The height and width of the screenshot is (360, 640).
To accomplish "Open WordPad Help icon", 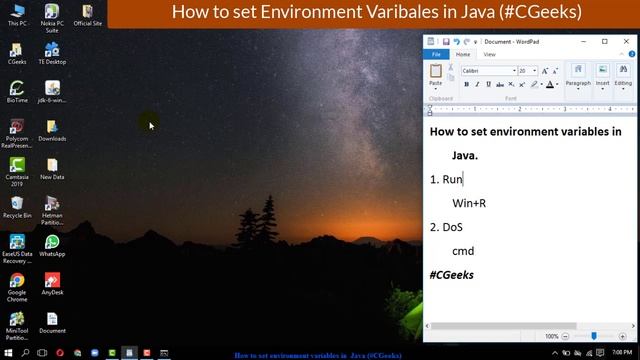I will pyautogui.click(x=632, y=54).
